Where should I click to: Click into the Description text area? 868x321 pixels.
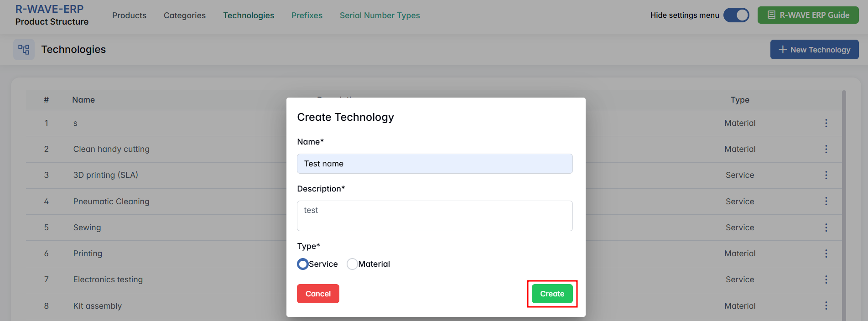[x=435, y=216]
